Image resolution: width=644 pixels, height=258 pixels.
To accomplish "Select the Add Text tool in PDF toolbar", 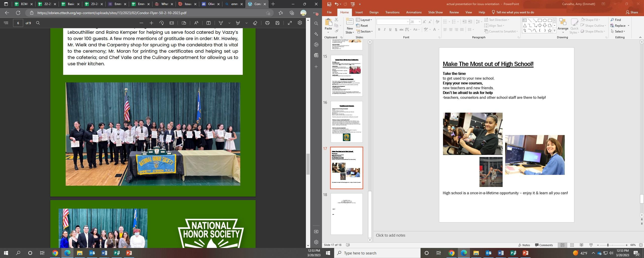I will point(209,23).
